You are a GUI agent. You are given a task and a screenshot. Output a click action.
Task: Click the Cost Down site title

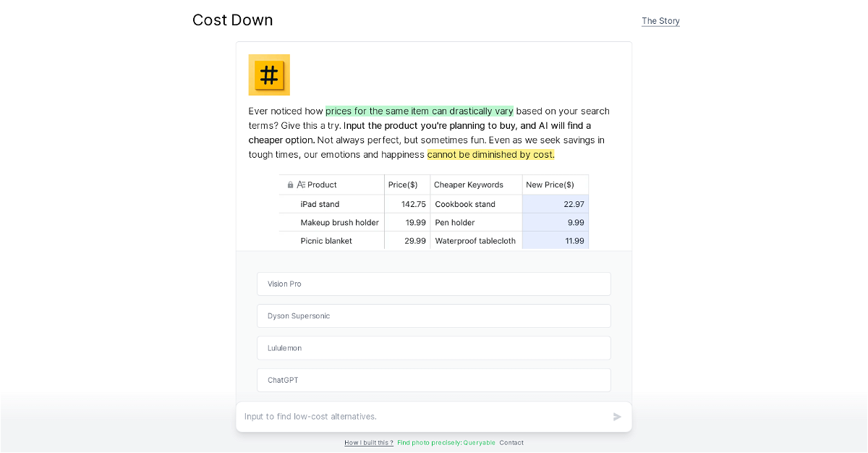(x=232, y=20)
